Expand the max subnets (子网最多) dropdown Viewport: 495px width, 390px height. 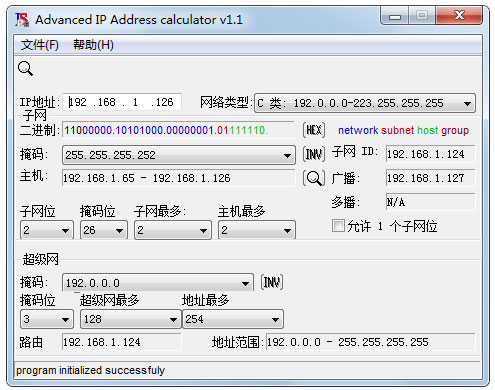pyautogui.click(x=173, y=230)
